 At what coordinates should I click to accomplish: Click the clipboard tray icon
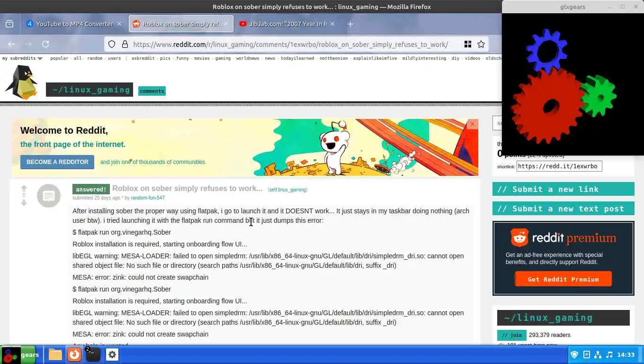click(586, 355)
